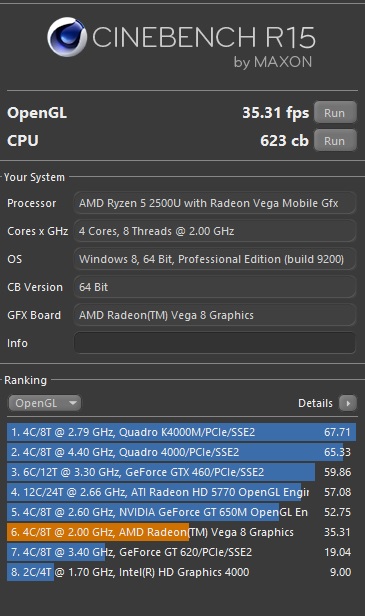Select ranking entry GeForce GT 650M
365x616 pixels.
pyautogui.click(x=182, y=512)
